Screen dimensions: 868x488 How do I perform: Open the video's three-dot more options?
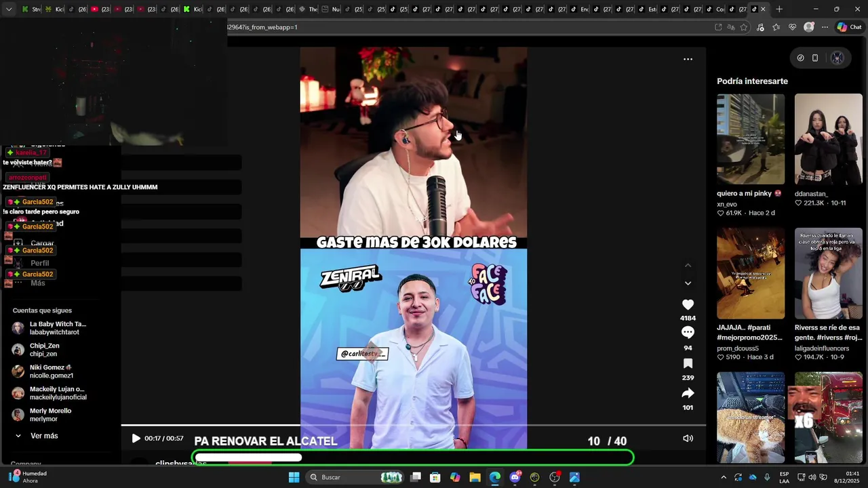click(x=688, y=59)
